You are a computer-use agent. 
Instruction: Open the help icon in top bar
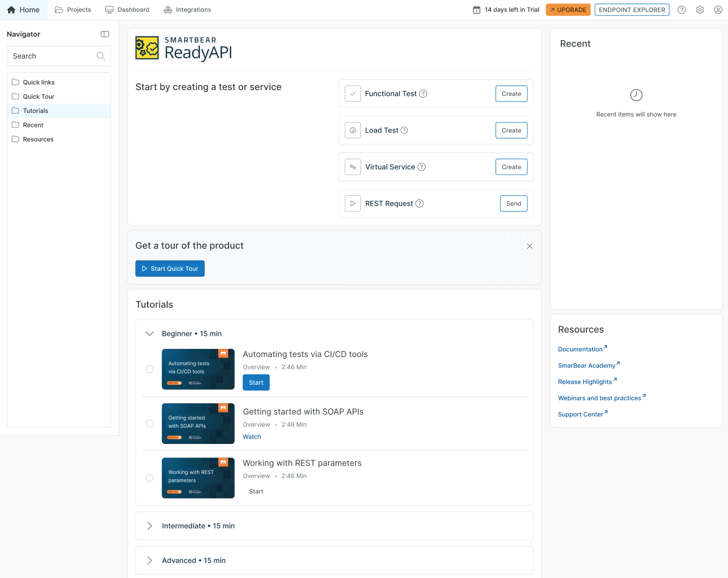coord(681,9)
